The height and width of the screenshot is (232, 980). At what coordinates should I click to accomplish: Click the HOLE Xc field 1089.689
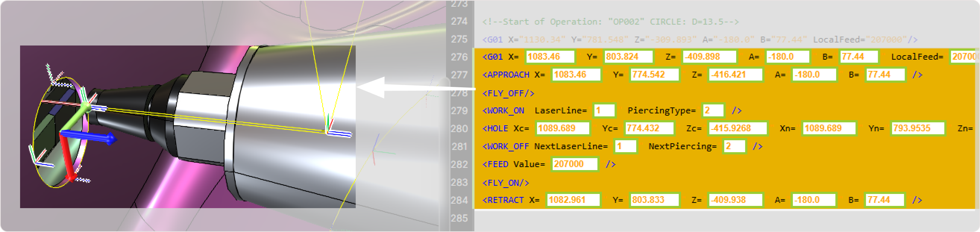click(x=563, y=129)
